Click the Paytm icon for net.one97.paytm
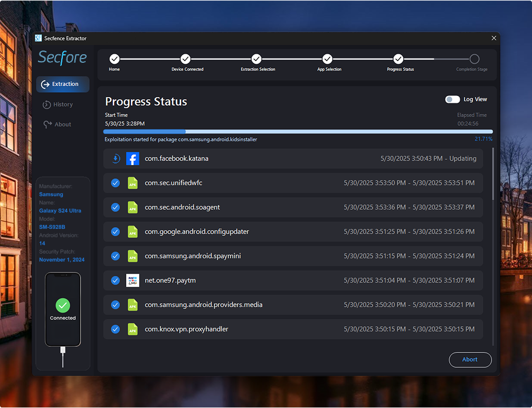The width and height of the screenshot is (532, 408). coord(132,280)
